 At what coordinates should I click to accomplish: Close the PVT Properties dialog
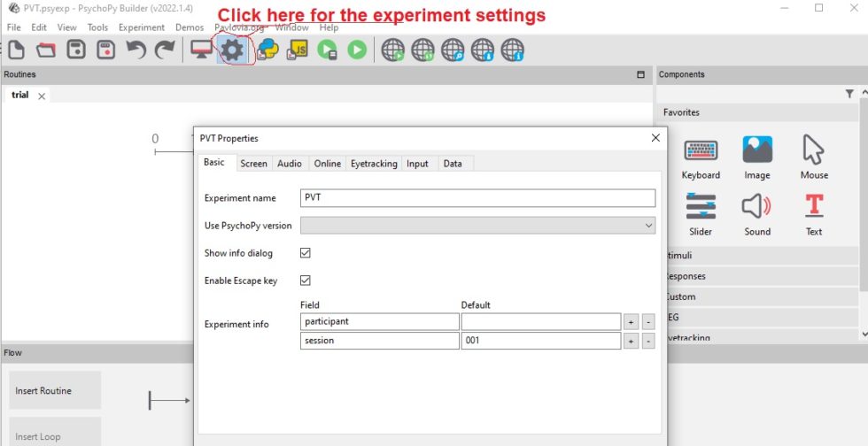tap(655, 138)
